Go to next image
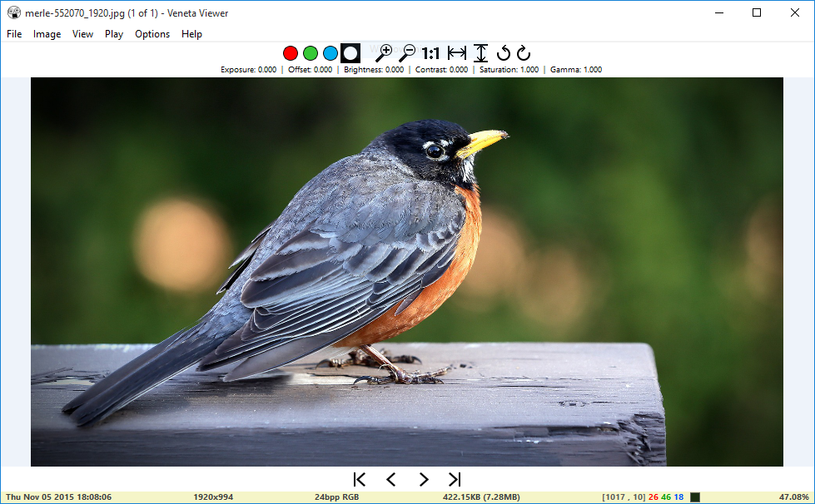815x504 pixels. point(424,479)
